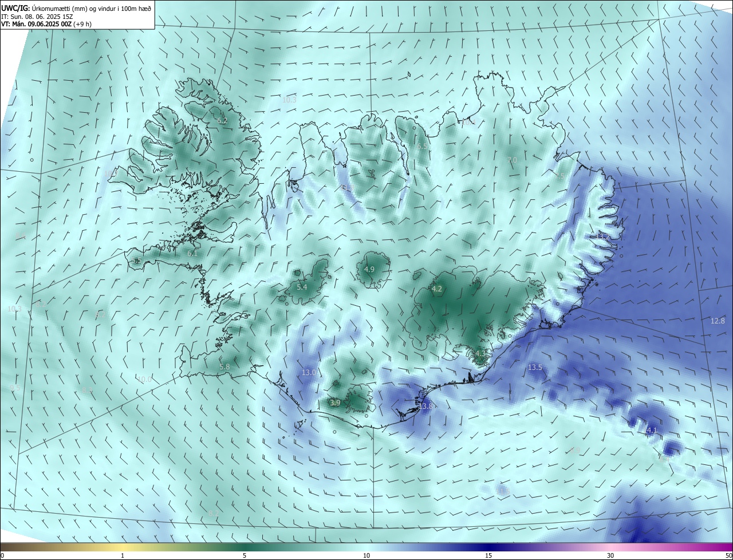Click the 7.0 value in northeast Iceland
This screenshot has width=733, height=560.
pyautogui.click(x=513, y=160)
